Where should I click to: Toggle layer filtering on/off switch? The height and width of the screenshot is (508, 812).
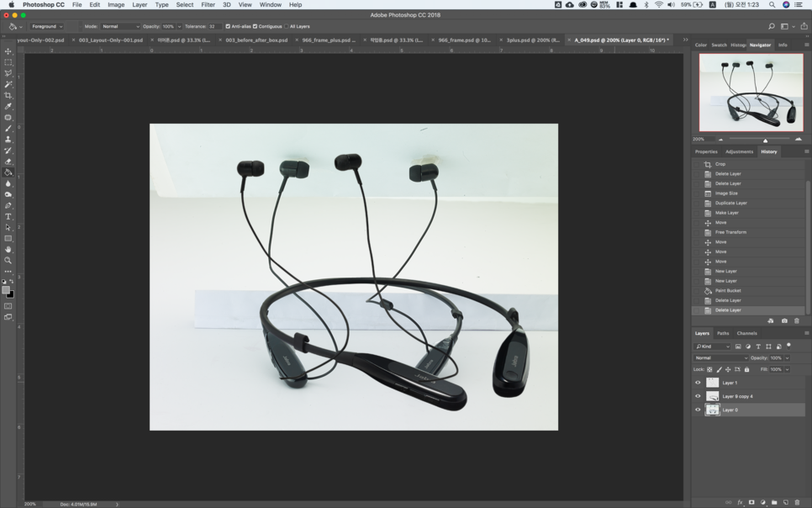[x=788, y=345]
